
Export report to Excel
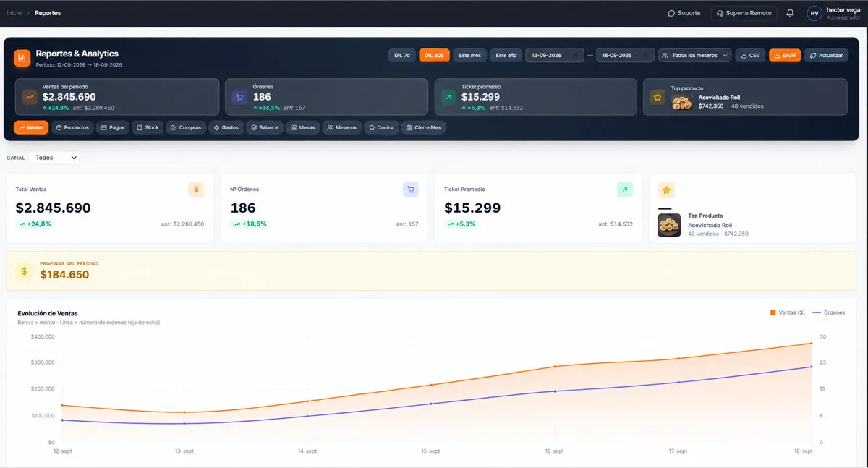pyautogui.click(x=784, y=56)
